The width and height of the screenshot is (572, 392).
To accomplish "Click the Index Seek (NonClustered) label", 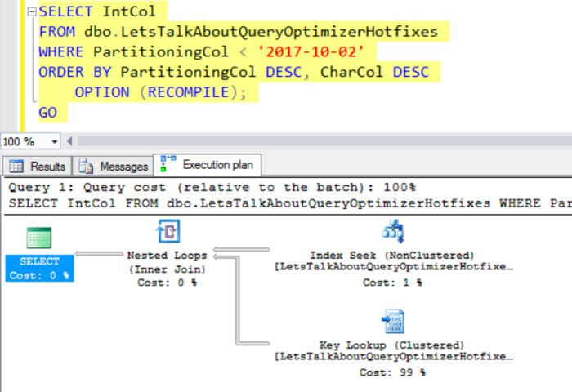I will [392, 255].
